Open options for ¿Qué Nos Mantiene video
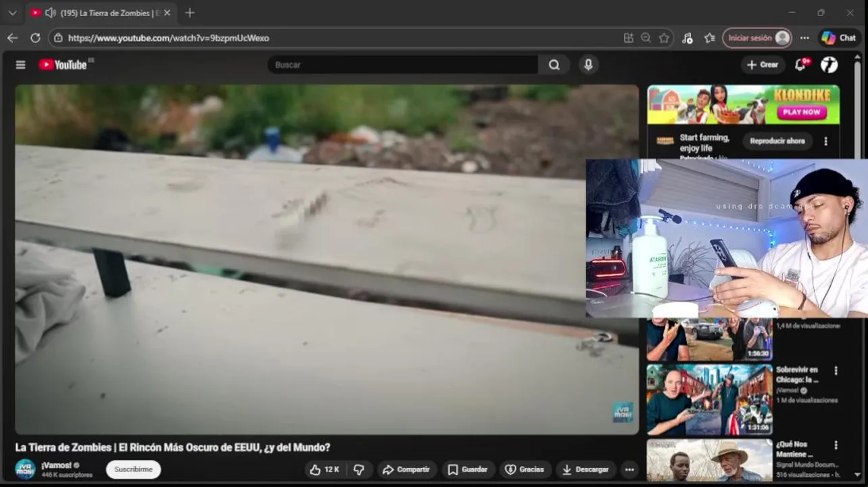 click(x=836, y=446)
